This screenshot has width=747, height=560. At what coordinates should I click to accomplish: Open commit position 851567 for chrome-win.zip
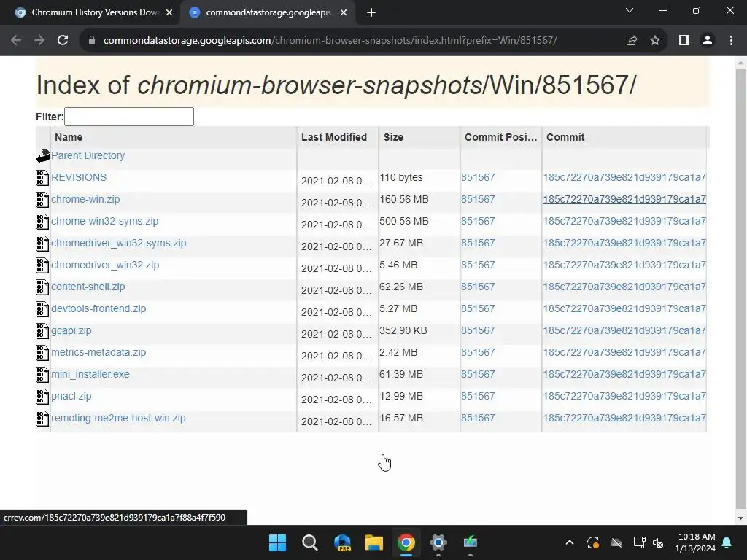[478, 200]
